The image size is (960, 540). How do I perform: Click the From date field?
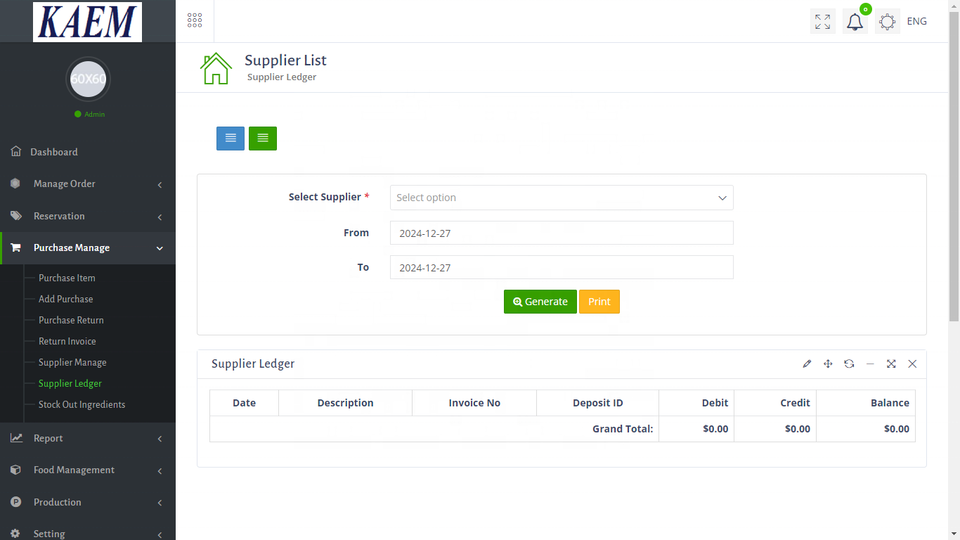pos(561,233)
